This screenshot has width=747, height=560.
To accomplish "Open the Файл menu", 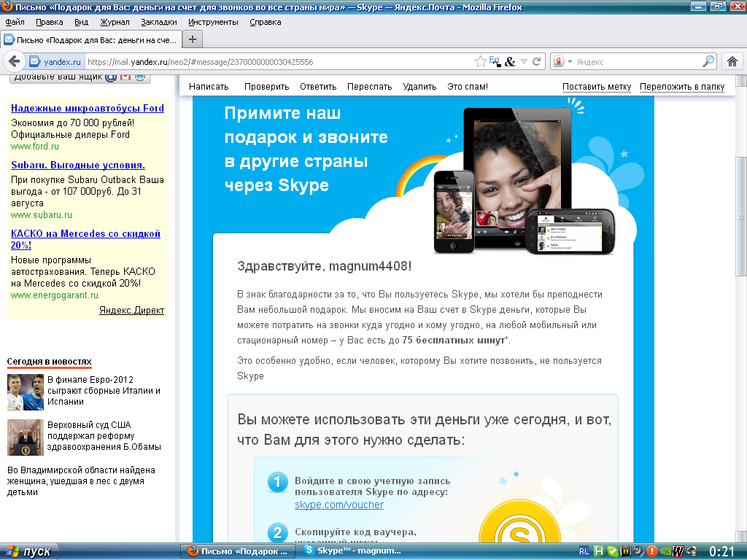I will [15, 22].
